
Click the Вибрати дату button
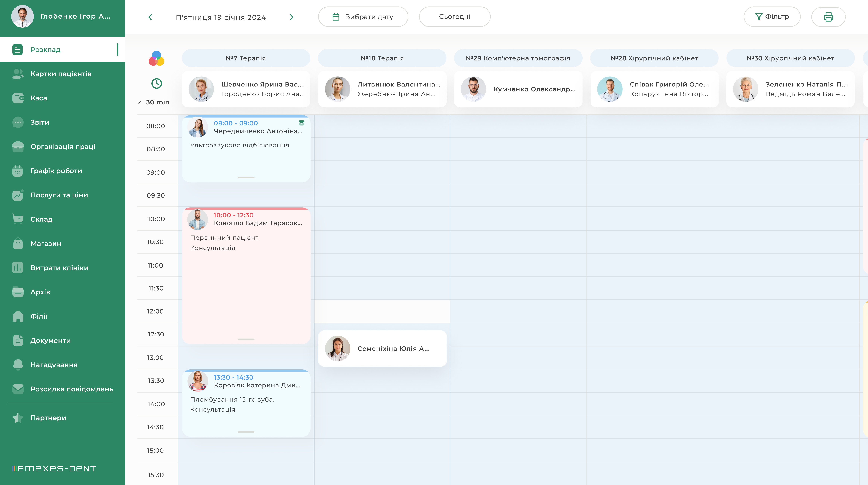tap(363, 17)
